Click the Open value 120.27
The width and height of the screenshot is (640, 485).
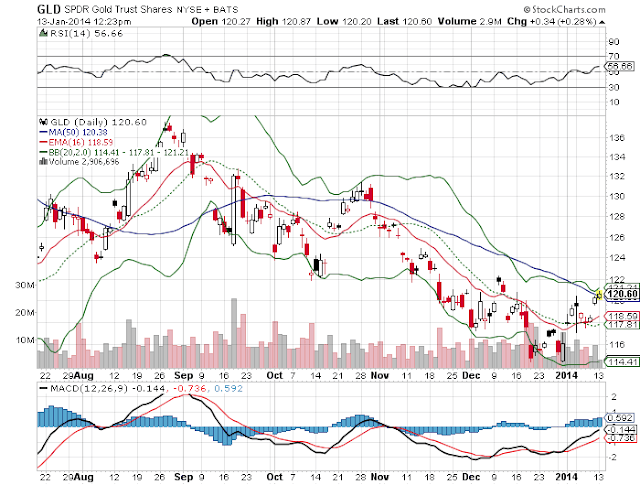[236, 21]
